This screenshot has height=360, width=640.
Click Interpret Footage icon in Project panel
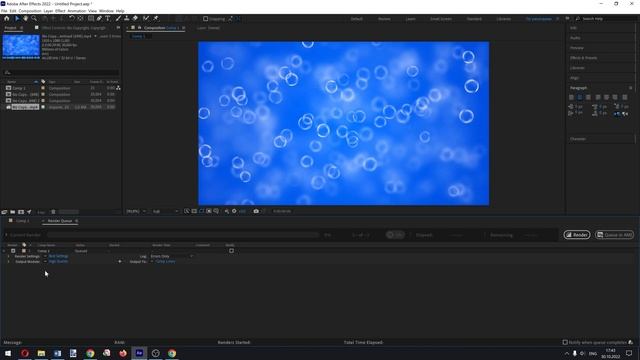click(x=4, y=212)
